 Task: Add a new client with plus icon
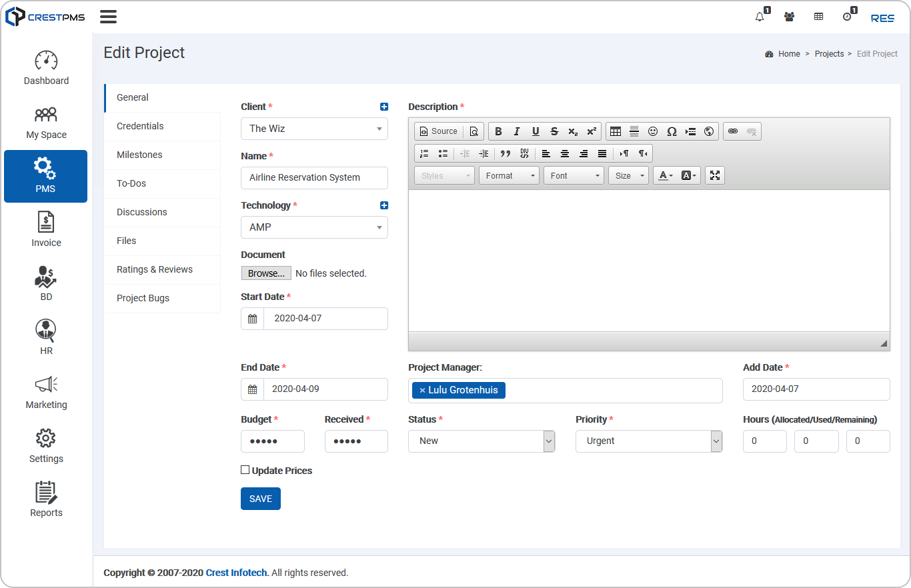[x=383, y=107]
